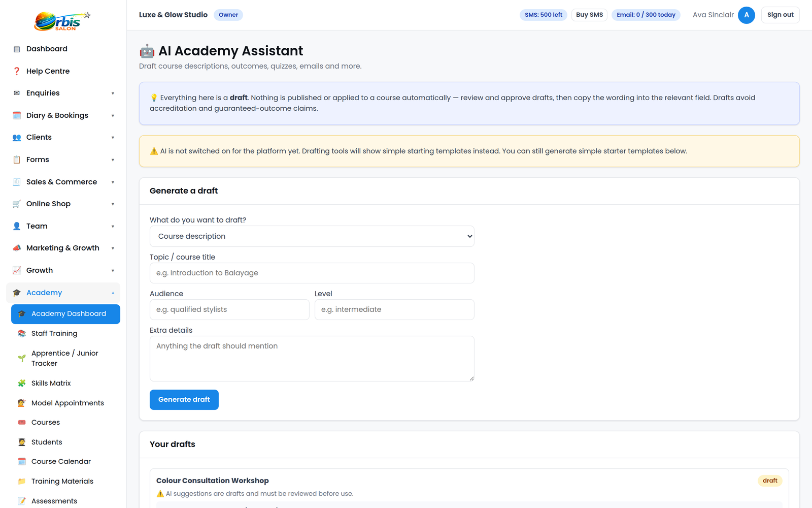
Task: Expand the Team submenu arrow
Action: point(113,227)
